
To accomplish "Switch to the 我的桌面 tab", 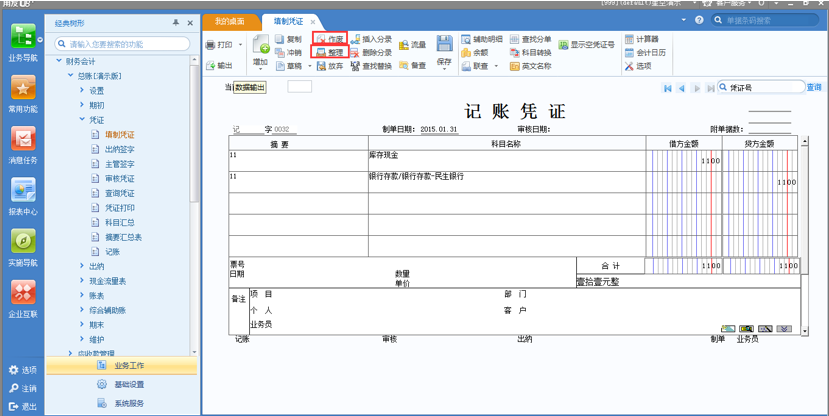I will pyautogui.click(x=229, y=22).
